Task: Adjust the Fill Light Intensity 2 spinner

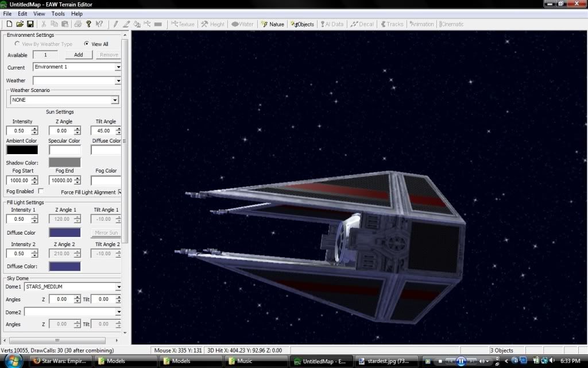Action: pyautogui.click(x=34, y=254)
